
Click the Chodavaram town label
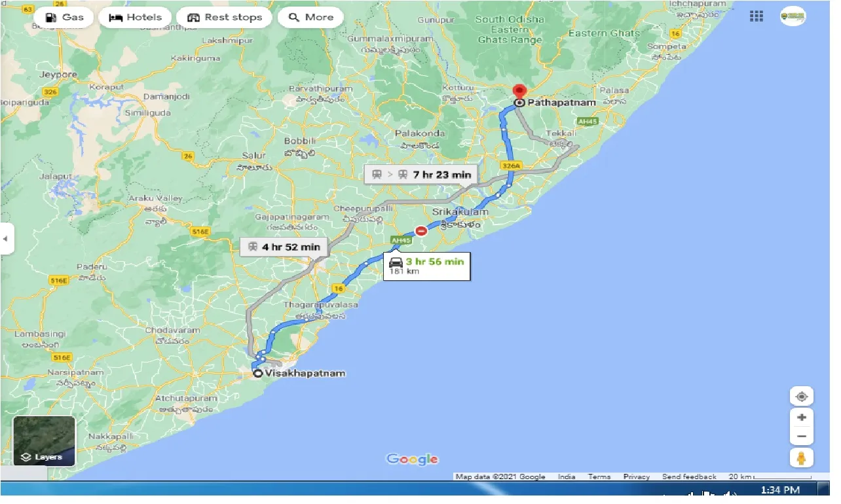point(172,330)
